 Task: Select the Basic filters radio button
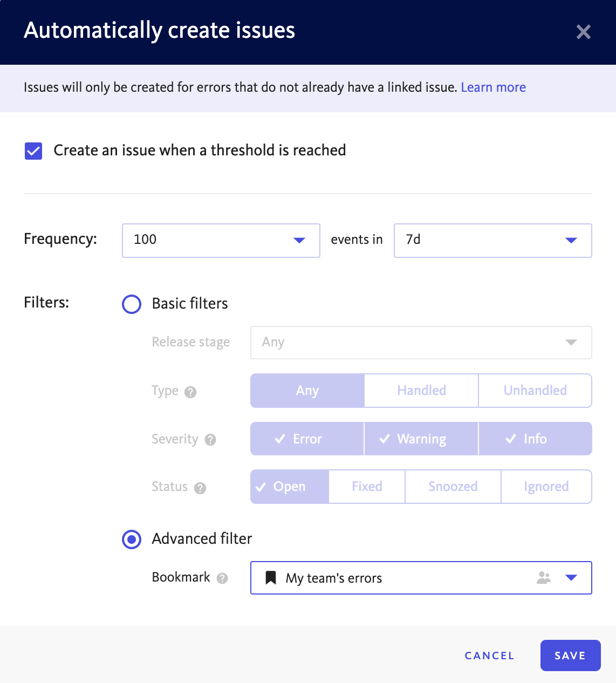pyautogui.click(x=132, y=304)
